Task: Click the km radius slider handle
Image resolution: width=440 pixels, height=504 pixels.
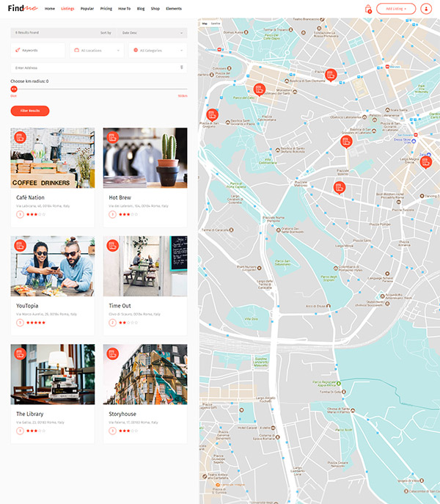Action: coord(14,89)
